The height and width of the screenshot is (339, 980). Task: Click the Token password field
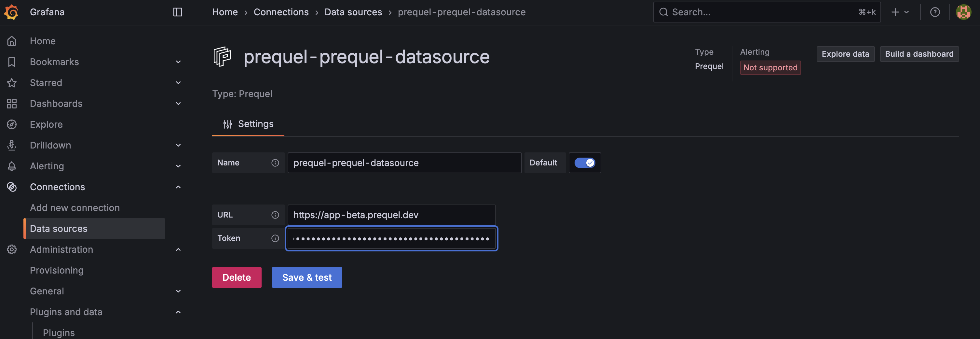[x=391, y=238]
